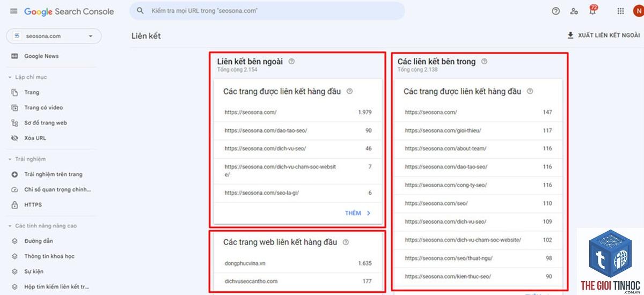
Task: Open internal row https://seosona.com/seo/
Action: coord(478,204)
